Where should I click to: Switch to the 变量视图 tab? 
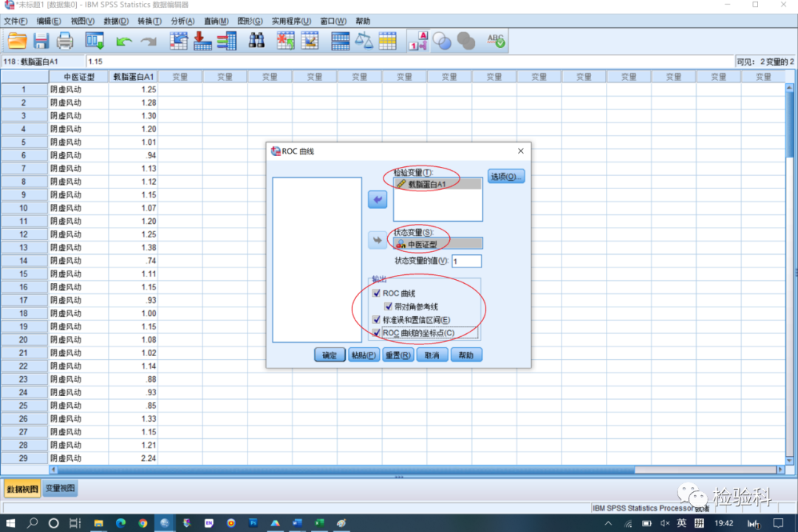[x=60, y=489]
